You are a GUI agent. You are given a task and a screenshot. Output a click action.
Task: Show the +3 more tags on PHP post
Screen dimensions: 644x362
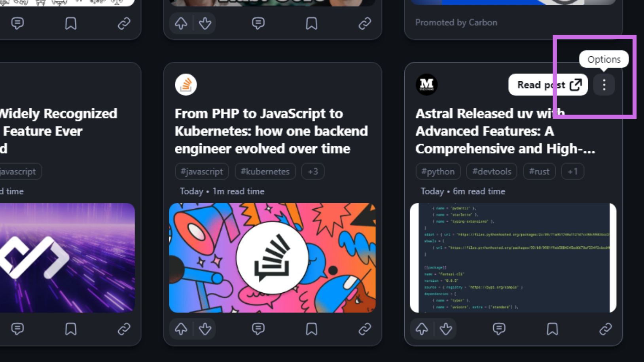[x=313, y=171]
